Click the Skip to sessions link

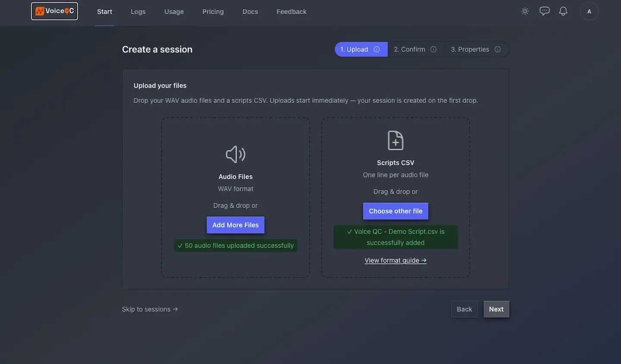coord(150,309)
